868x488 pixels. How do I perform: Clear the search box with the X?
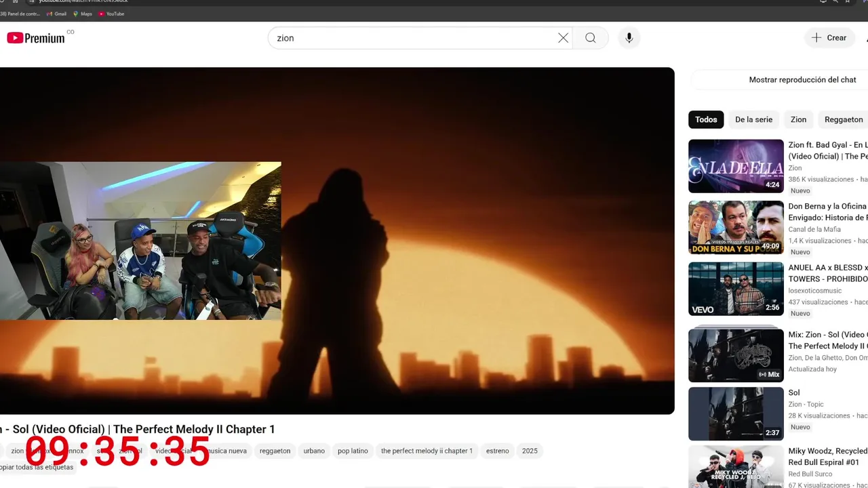[563, 38]
